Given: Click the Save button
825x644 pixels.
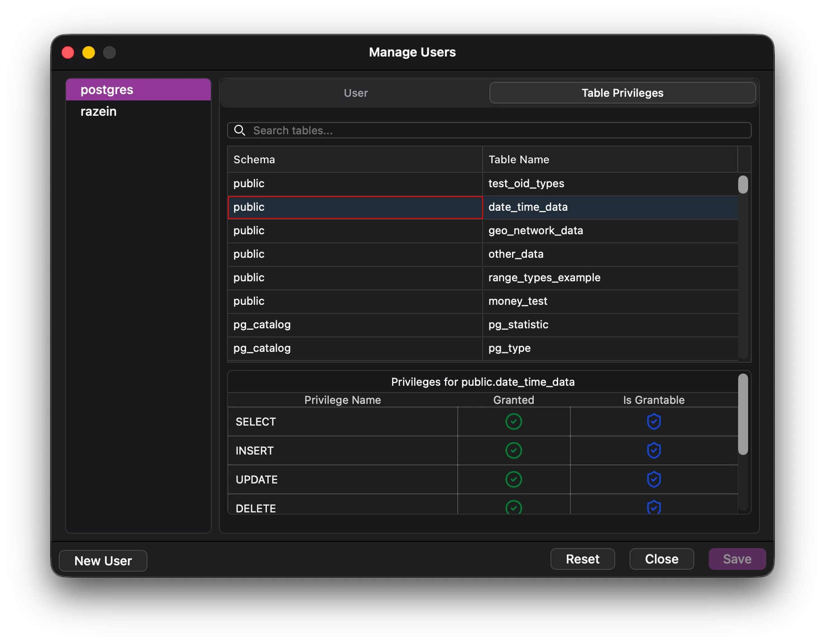Looking at the screenshot, I should click(737, 559).
